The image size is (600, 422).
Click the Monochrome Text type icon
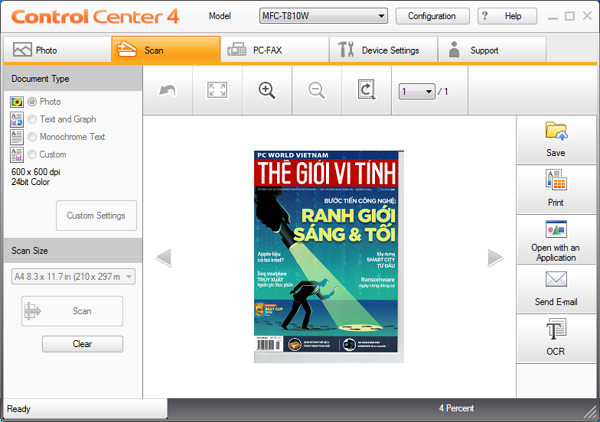point(17,137)
